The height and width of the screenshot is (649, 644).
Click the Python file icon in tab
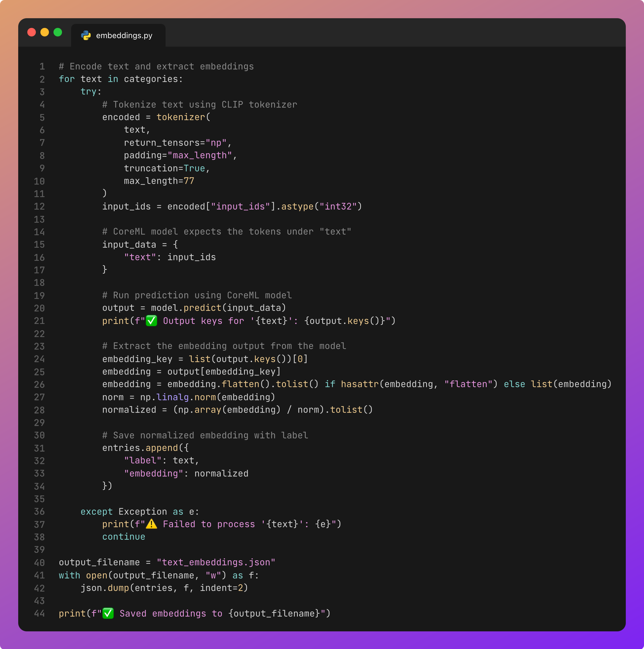click(x=86, y=35)
